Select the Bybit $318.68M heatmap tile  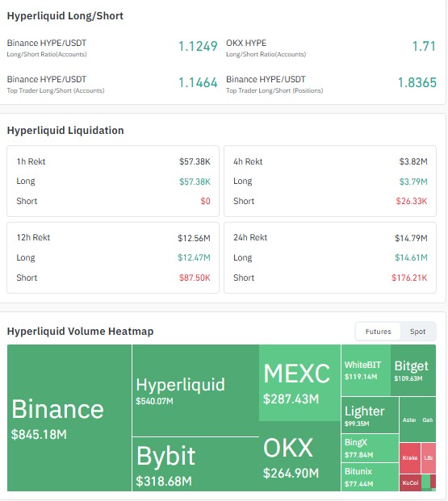tap(195, 464)
